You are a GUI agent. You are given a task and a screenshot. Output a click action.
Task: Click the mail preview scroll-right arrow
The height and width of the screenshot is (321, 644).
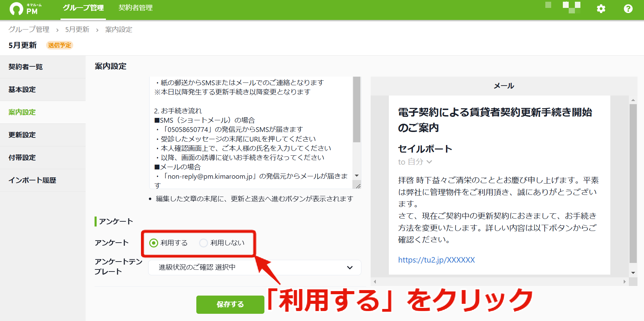[624, 281]
